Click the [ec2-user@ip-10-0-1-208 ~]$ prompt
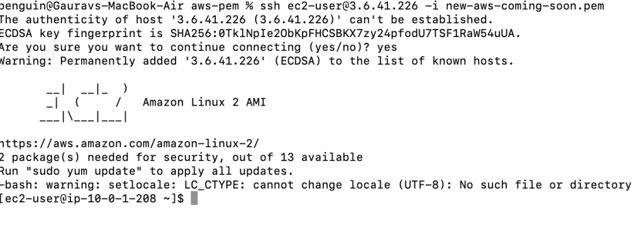 [x=92, y=199]
